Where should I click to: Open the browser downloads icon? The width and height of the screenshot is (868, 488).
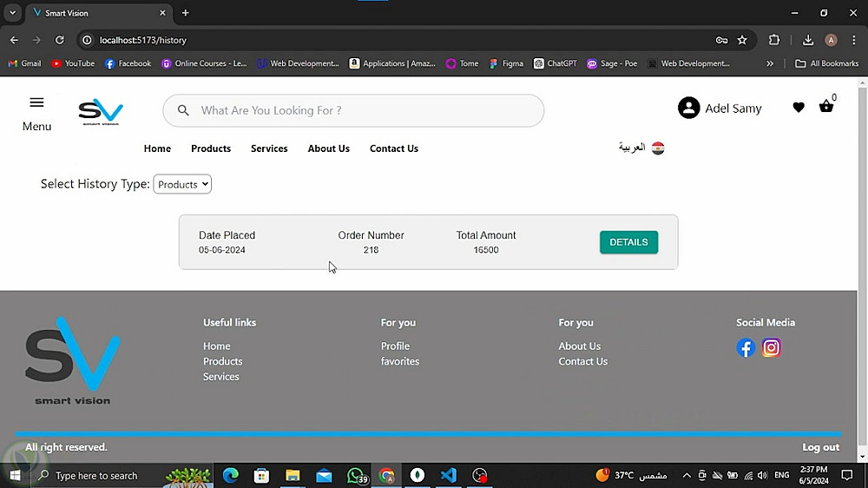(x=807, y=40)
